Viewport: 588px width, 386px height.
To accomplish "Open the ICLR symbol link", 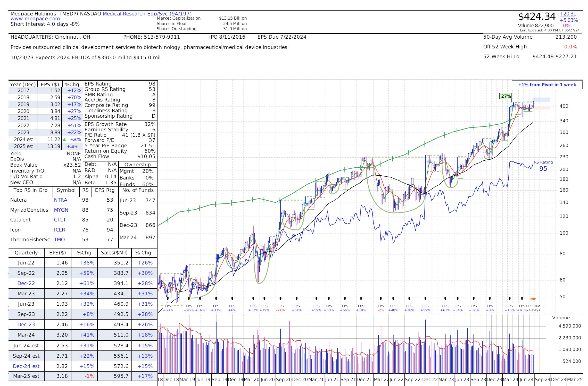I will tap(60, 230).
